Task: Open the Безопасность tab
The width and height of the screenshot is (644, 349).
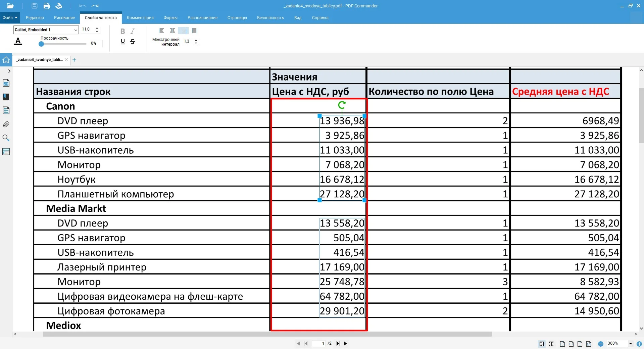Action: (270, 18)
